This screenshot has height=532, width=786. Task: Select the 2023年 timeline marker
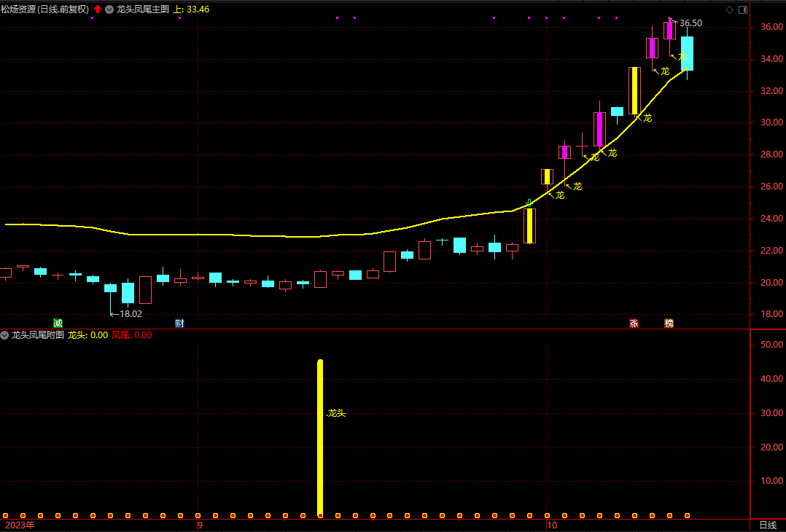click(x=20, y=525)
